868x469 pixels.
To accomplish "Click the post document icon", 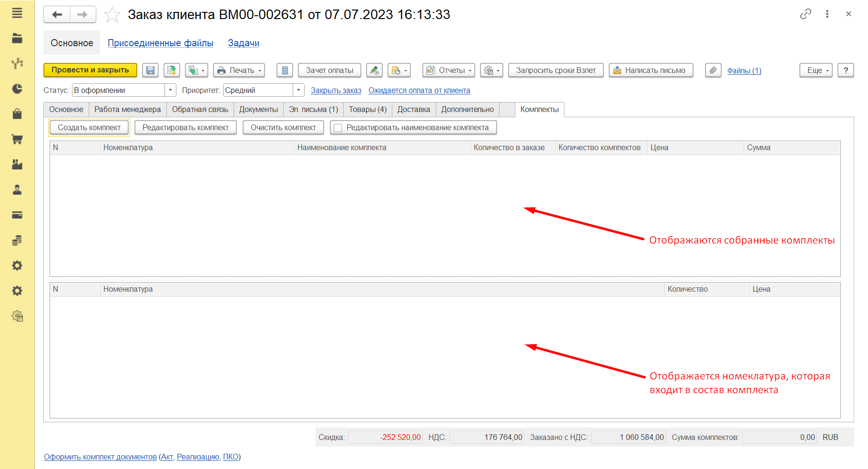I will pyautogui.click(x=172, y=71).
